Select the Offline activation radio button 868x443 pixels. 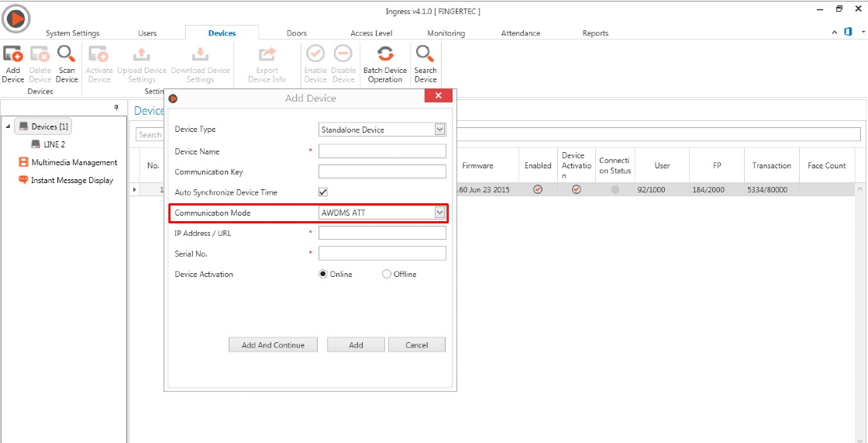[387, 274]
